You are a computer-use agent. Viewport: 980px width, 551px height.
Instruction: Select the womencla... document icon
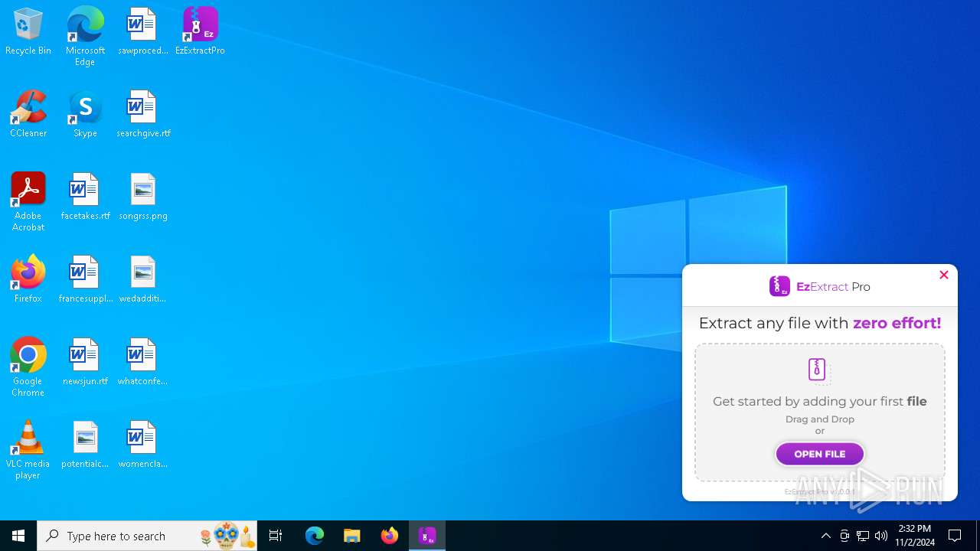[142, 445]
